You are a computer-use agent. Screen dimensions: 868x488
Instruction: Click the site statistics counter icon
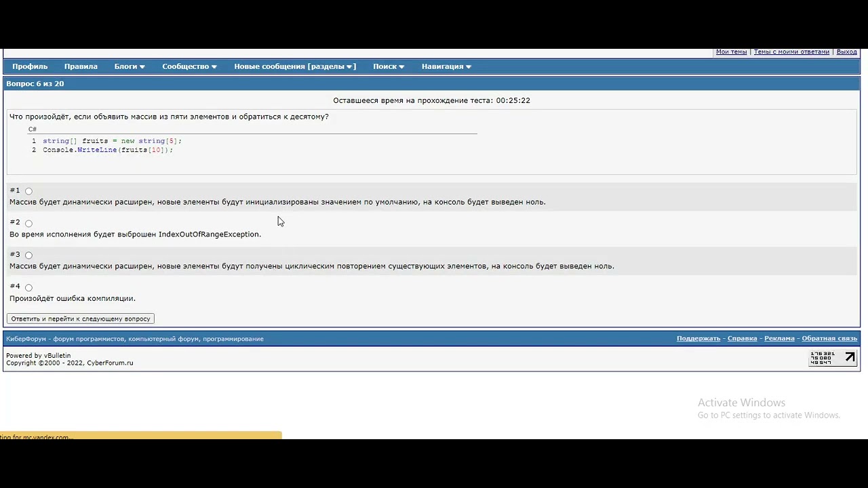point(833,358)
